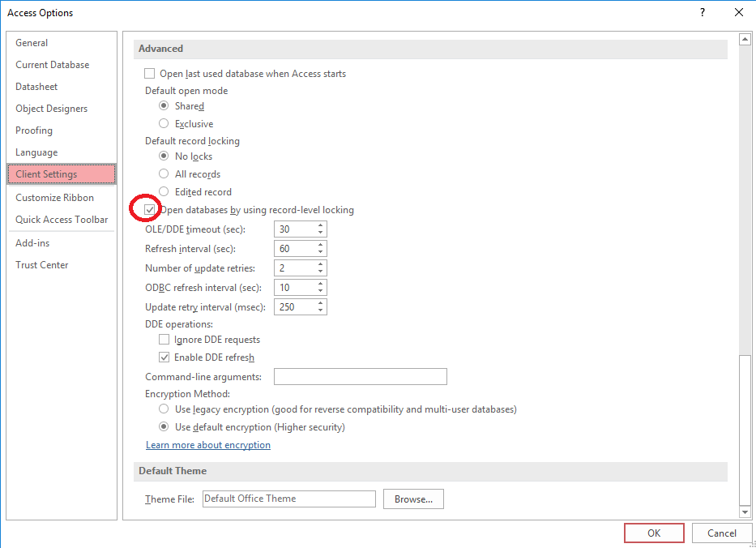Decrease Refresh interval with down arrow
The image size is (756, 548).
320,252
